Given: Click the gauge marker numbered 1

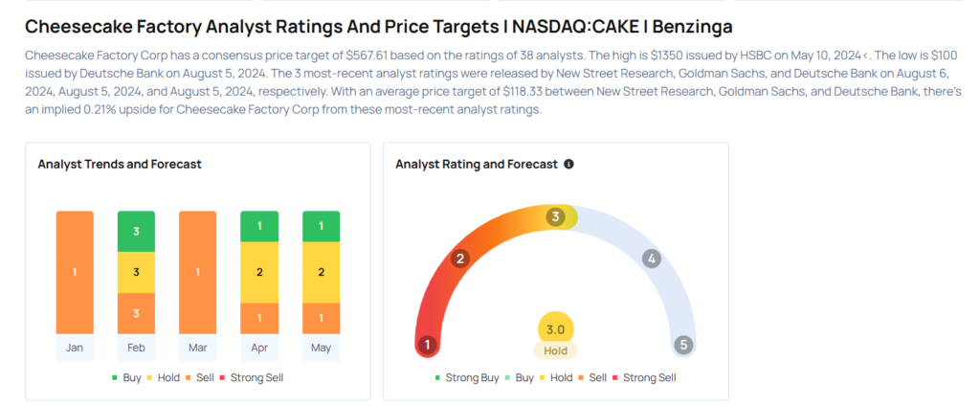Looking at the screenshot, I should tap(428, 345).
